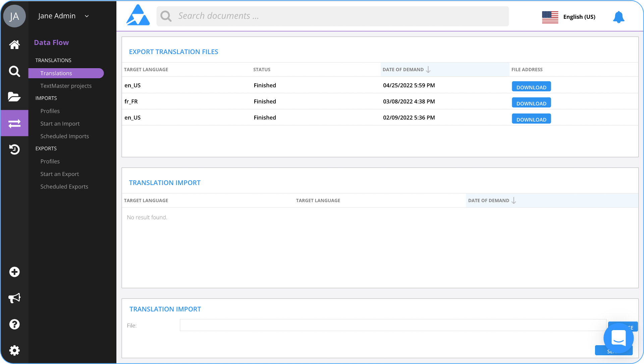Open the help question mark icon
Viewport: 644px width, 364px height.
[14, 324]
